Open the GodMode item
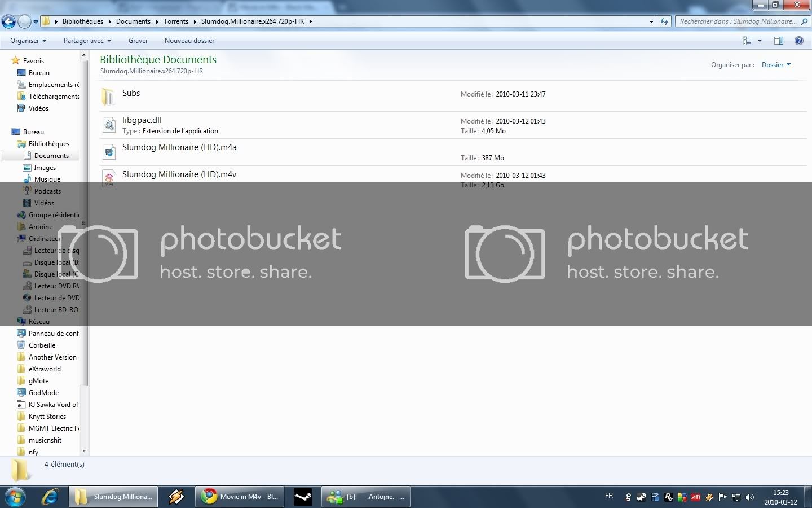This screenshot has height=508, width=812. 43,393
